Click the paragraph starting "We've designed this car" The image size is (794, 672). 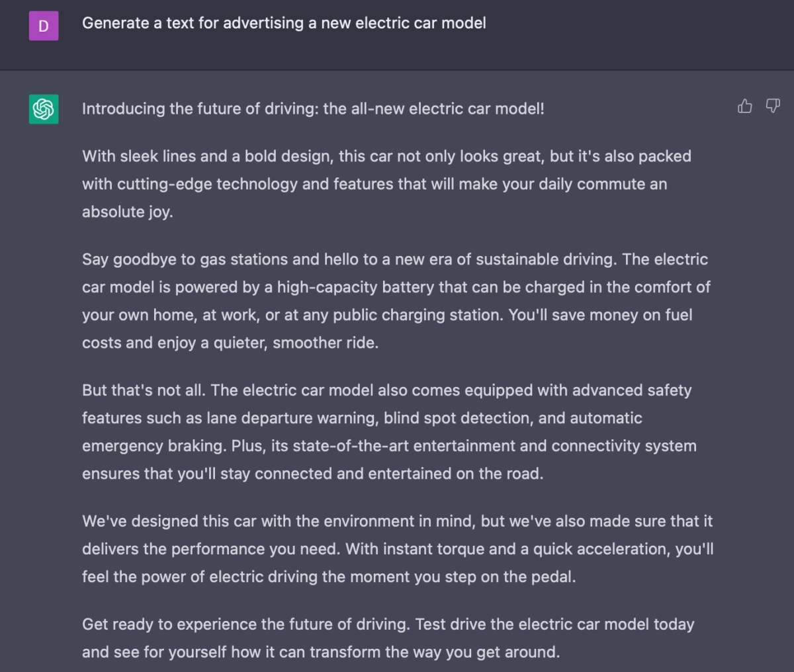tap(398, 549)
